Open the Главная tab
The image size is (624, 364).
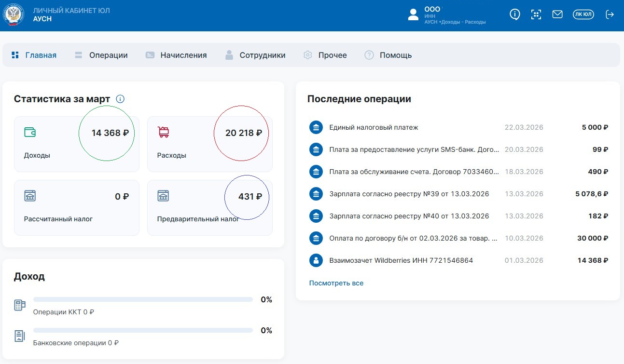[x=34, y=55]
